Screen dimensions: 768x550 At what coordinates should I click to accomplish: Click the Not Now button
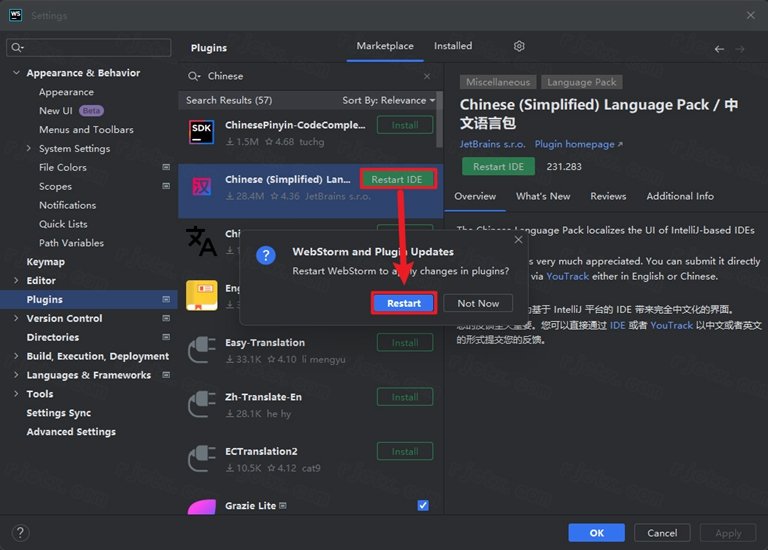click(x=478, y=303)
